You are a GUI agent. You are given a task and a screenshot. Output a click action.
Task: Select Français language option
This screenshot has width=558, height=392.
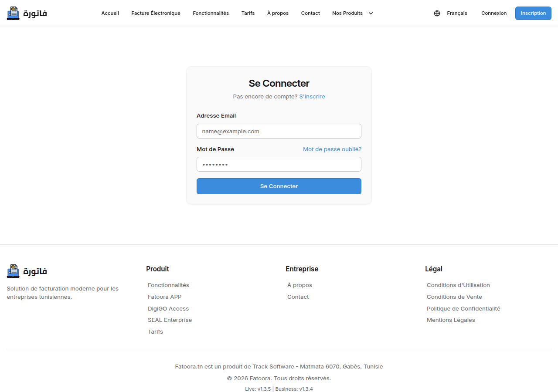click(x=457, y=13)
